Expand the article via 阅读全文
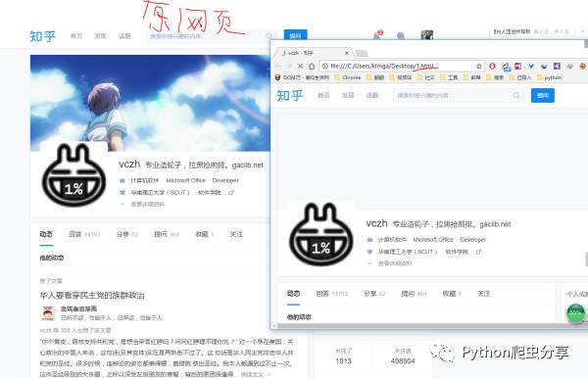588x379 pixels. (x=255, y=374)
